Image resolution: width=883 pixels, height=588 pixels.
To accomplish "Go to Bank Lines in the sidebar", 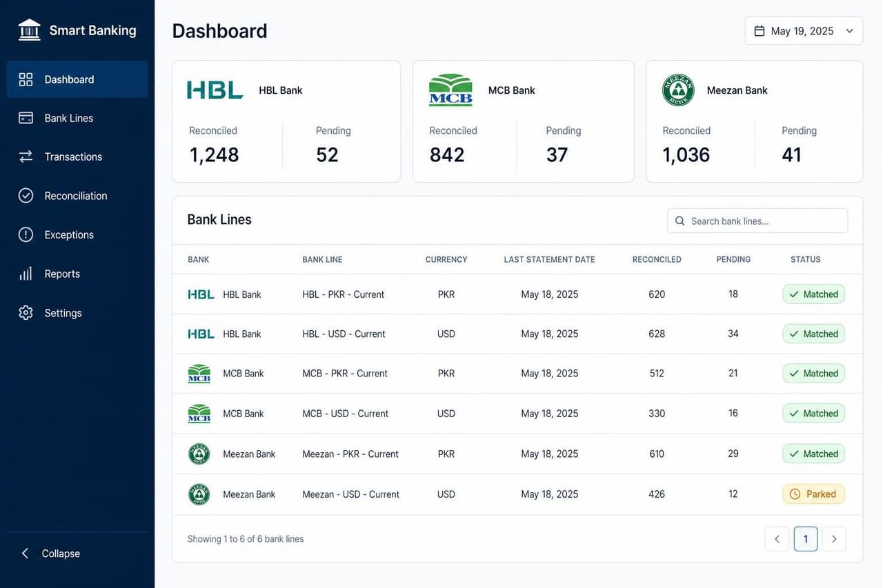I will [x=77, y=118].
